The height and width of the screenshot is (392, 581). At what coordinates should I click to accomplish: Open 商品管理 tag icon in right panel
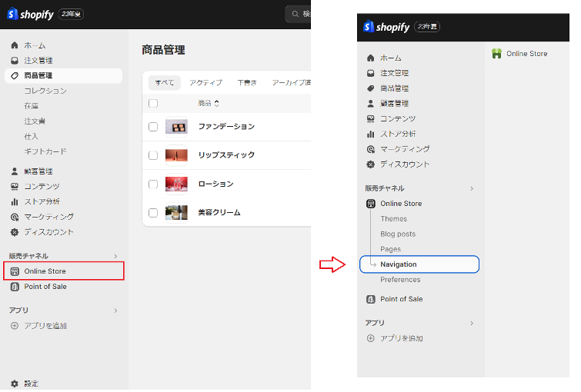371,88
